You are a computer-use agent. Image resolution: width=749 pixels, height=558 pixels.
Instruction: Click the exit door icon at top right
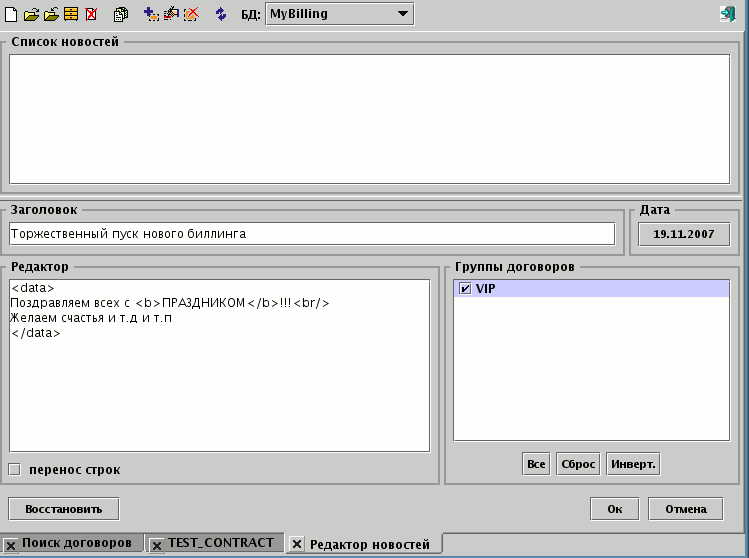727,14
